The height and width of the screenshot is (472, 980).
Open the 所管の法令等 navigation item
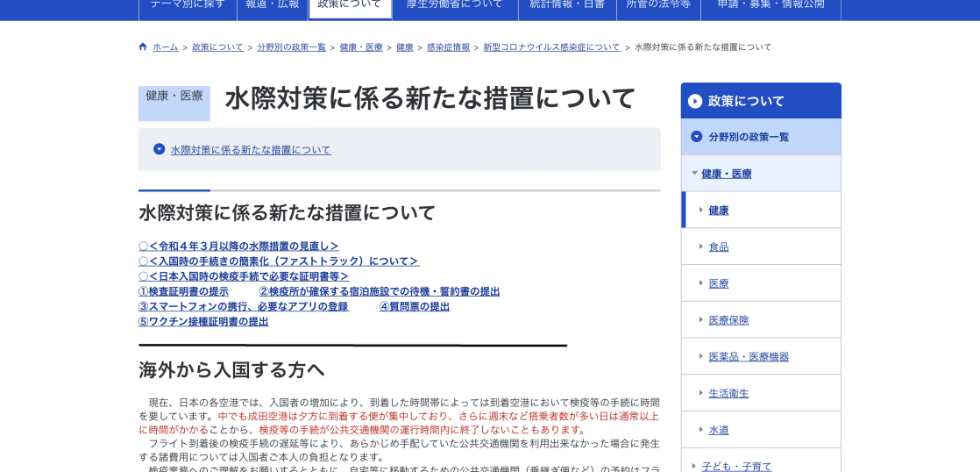[x=657, y=4]
